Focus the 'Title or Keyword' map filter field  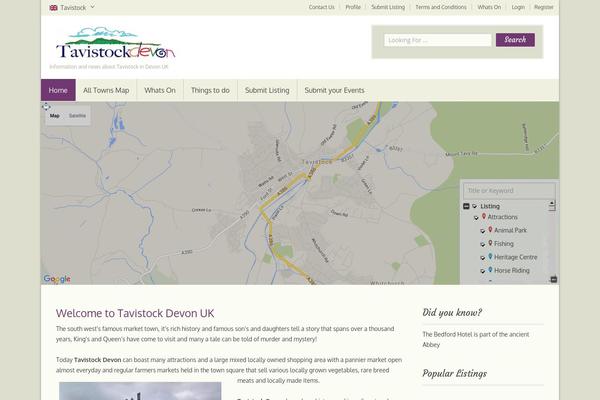tap(509, 191)
